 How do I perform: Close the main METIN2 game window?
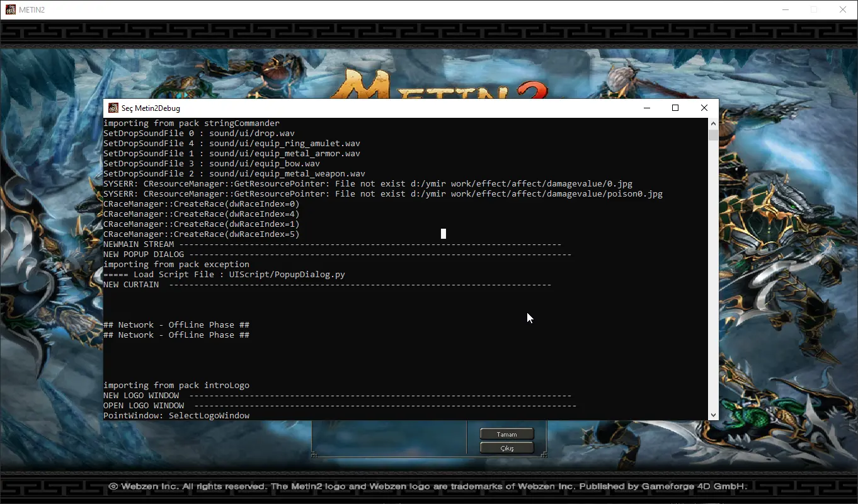click(x=843, y=9)
